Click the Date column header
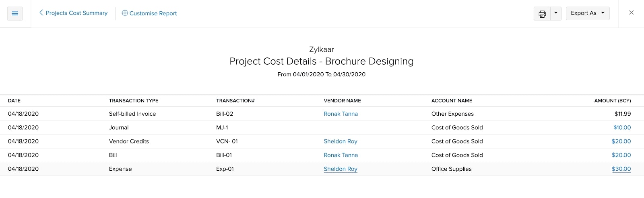This screenshot has height=198, width=644. [14, 101]
